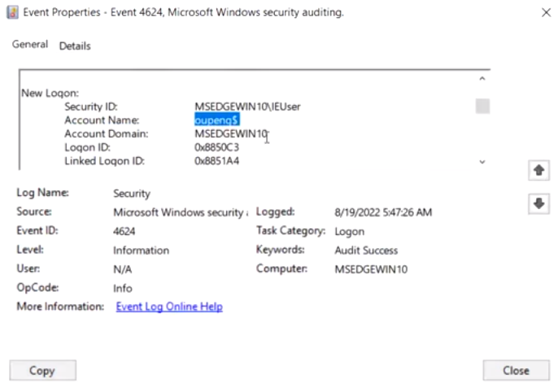This screenshot has height=392, width=558.
Task: Click the Logged date and time field
Action: [382, 212]
